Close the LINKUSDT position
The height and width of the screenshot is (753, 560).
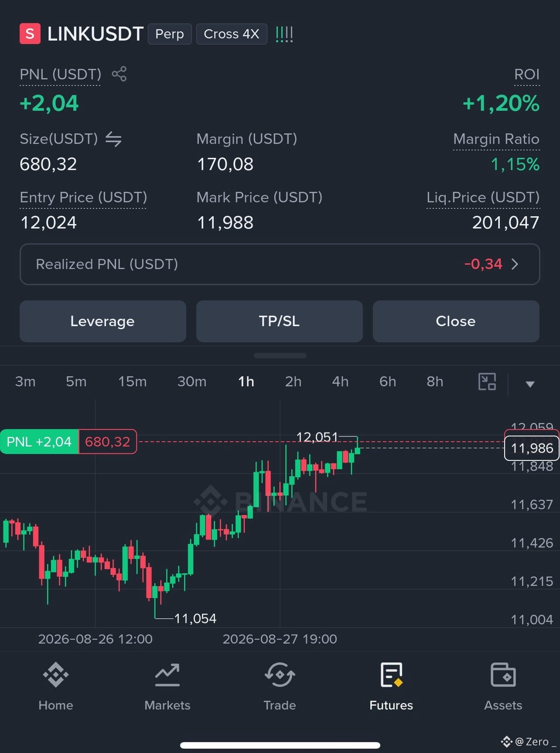point(456,321)
